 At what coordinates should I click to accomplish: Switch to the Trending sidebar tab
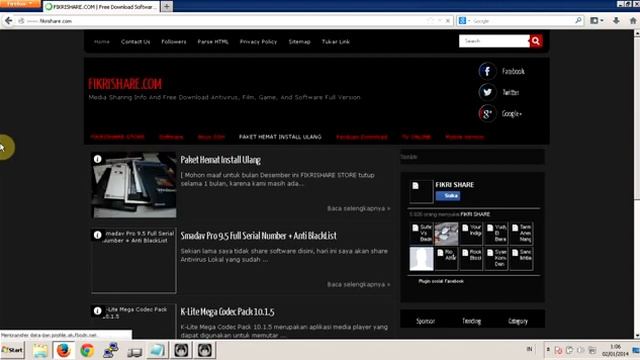(x=471, y=321)
